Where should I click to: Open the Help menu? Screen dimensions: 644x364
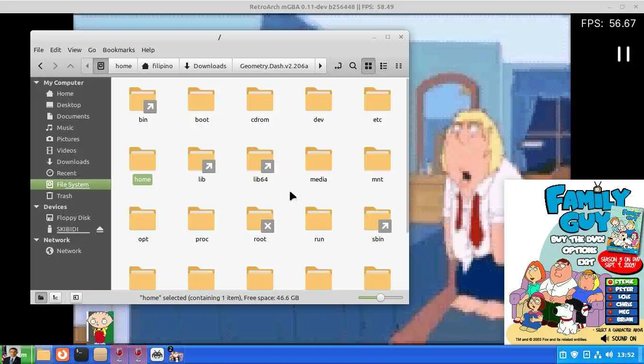[x=148, y=50]
